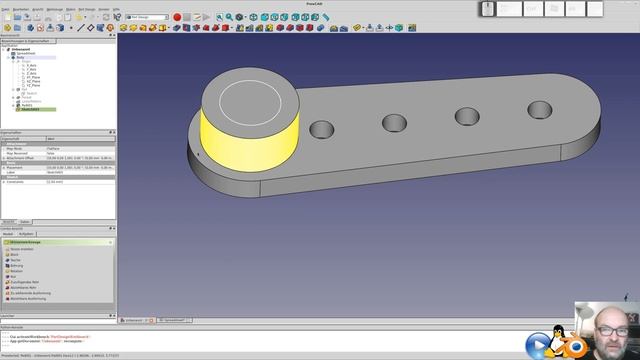The height and width of the screenshot is (360, 640).
Task: Select LinearPattern in the model tree
Action: coord(31,101)
